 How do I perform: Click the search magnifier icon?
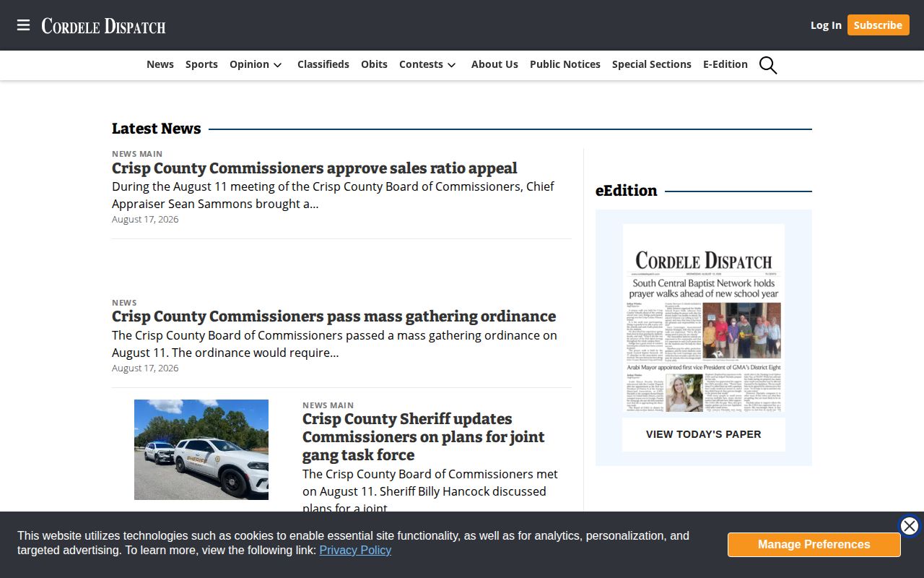point(768,65)
